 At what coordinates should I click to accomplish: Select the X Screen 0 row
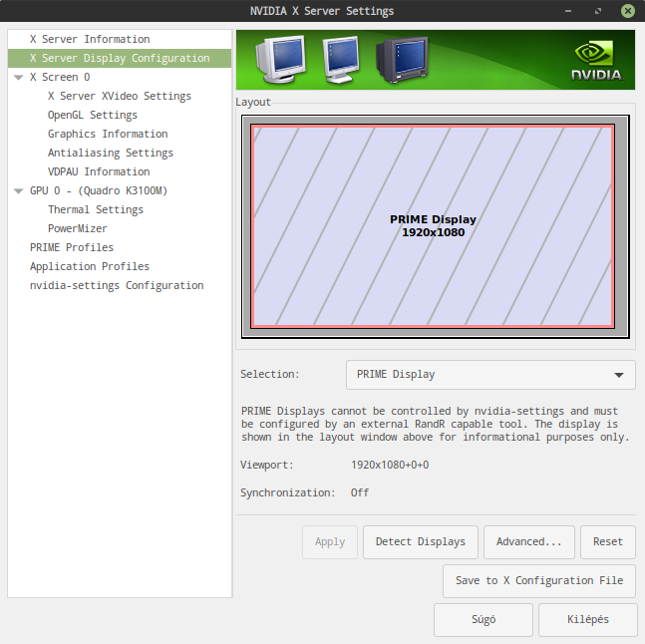120,77
